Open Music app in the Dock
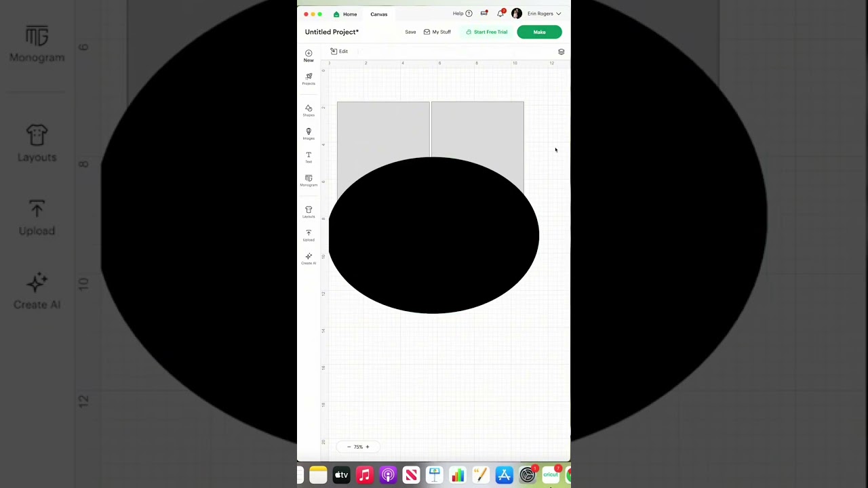The width and height of the screenshot is (868, 488). [365, 475]
